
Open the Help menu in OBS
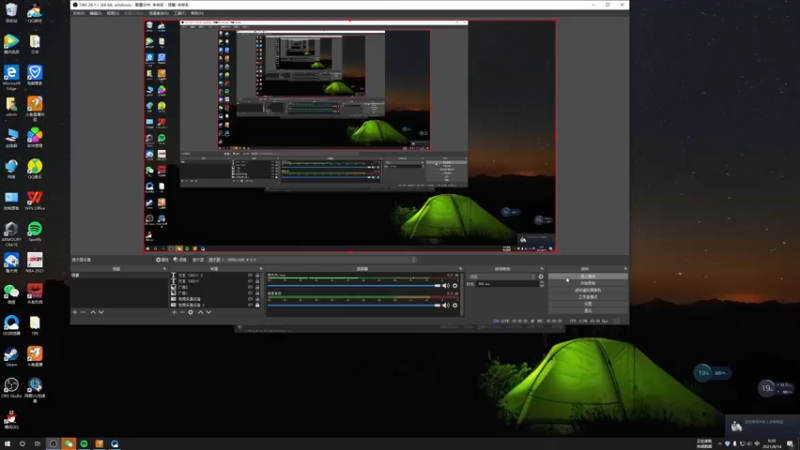pyautogui.click(x=197, y=13)
